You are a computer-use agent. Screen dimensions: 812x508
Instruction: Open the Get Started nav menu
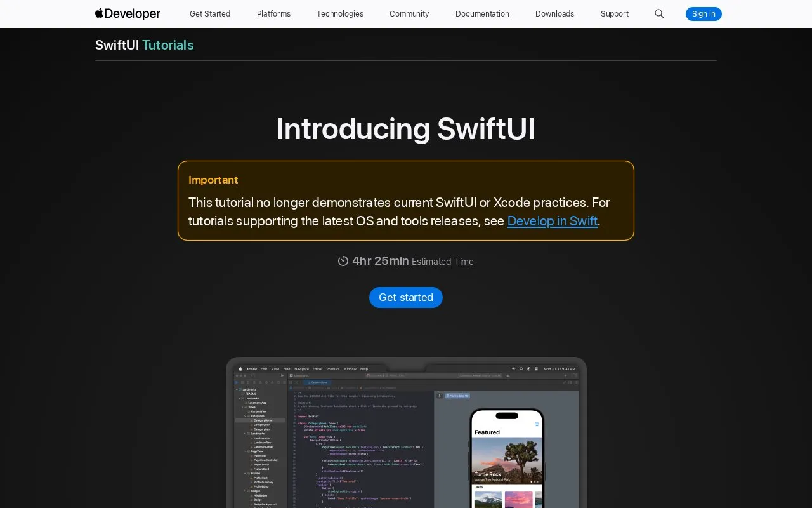[210, 13]
